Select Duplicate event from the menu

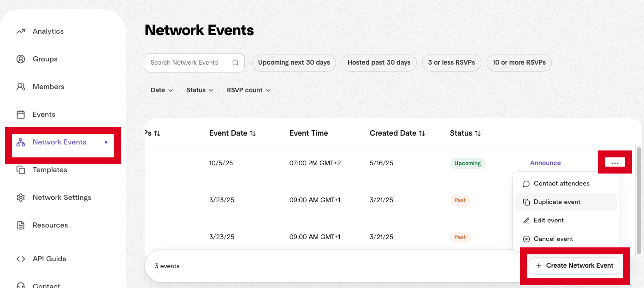coord(557,202)
